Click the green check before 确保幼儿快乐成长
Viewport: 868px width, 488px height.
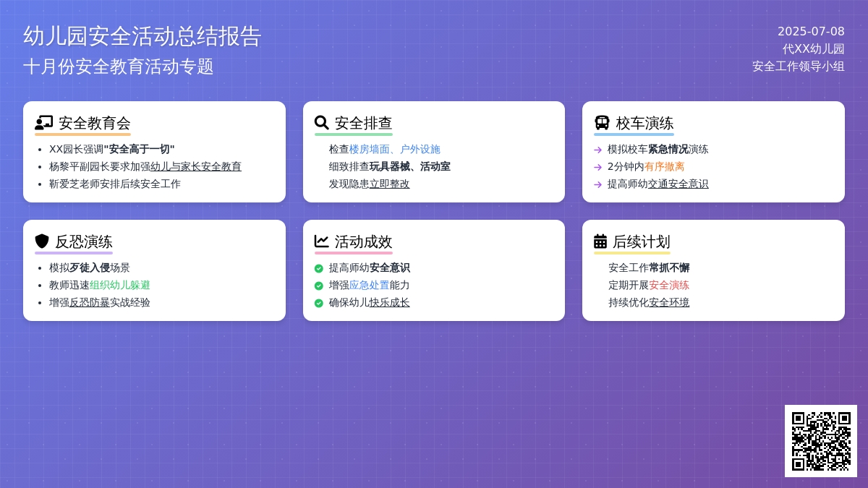[319, 303]
